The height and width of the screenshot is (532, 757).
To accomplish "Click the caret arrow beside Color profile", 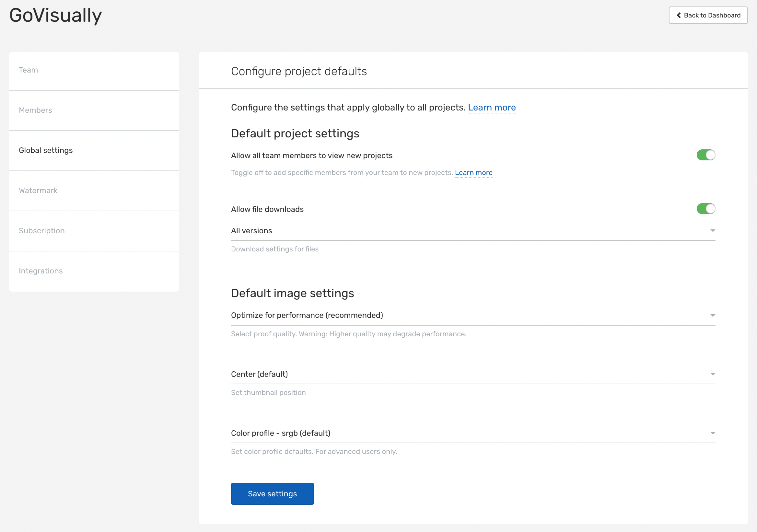I will click(x=713, y=433).
